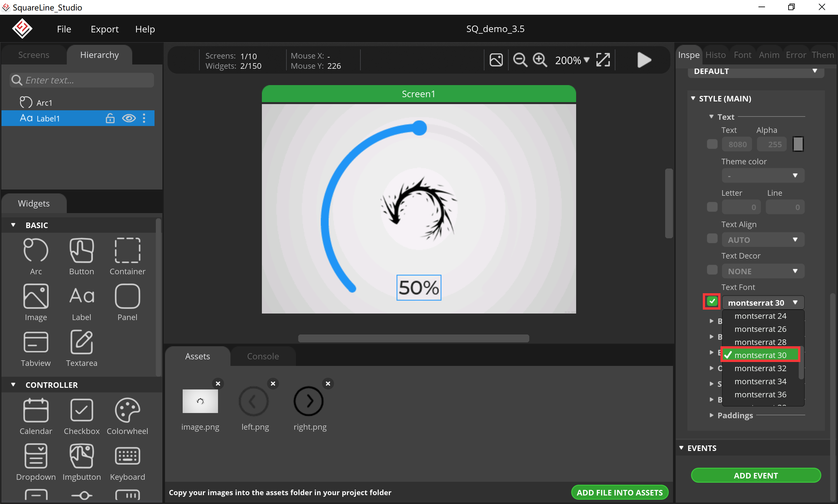Enable the Text Font checkbox

[712, 302]
